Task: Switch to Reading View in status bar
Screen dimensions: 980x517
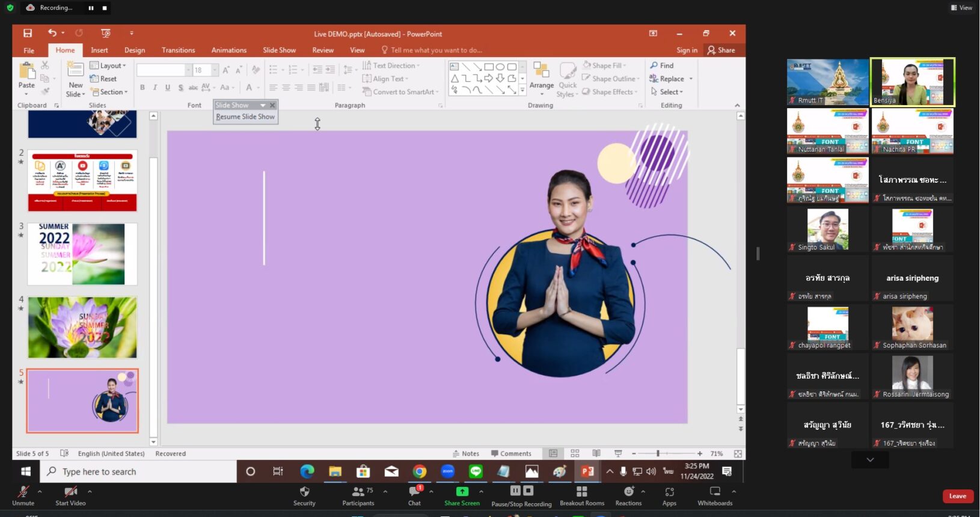Action: [x=596, y=453]
